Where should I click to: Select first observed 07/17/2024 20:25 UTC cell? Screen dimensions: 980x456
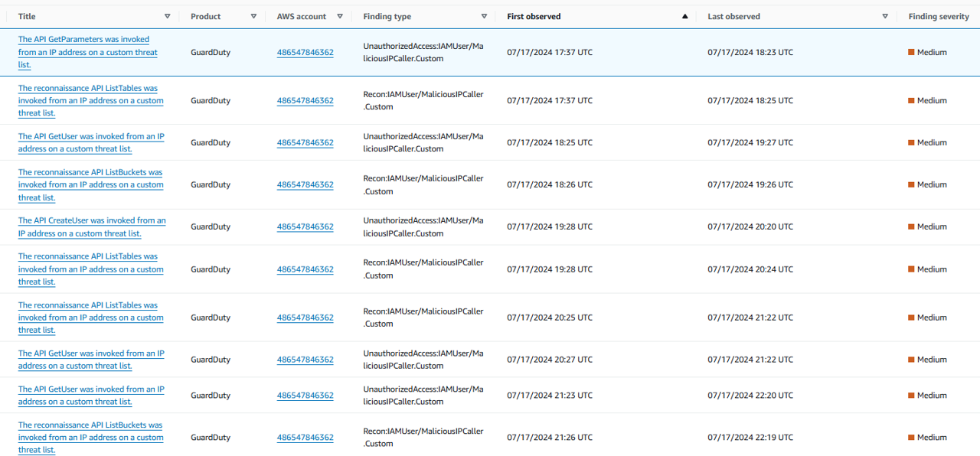click(550, 318)
